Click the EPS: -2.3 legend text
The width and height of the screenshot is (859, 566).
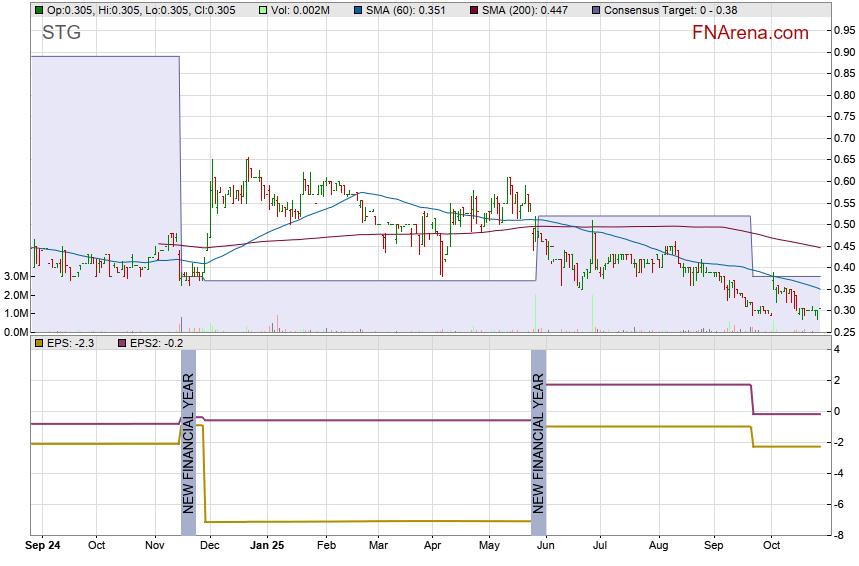tap(70, 344)
